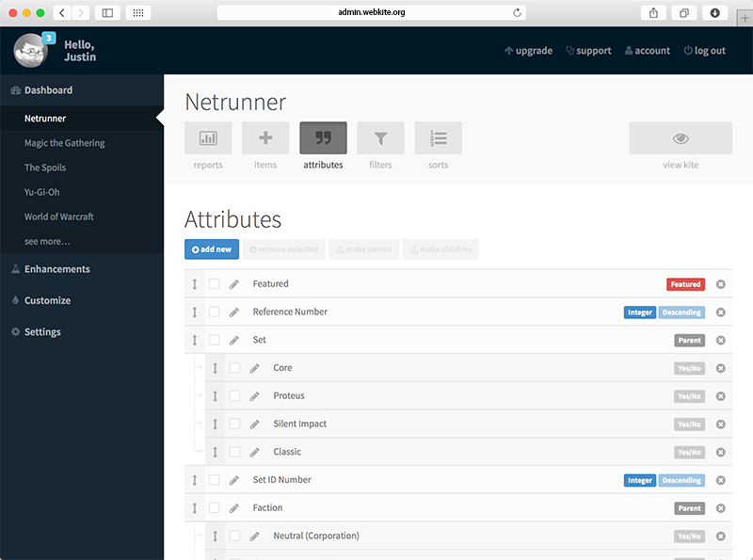Click drag handle for Set ID Number
The height and width of the screenshot is (560, 753).
tap(195, 480)
